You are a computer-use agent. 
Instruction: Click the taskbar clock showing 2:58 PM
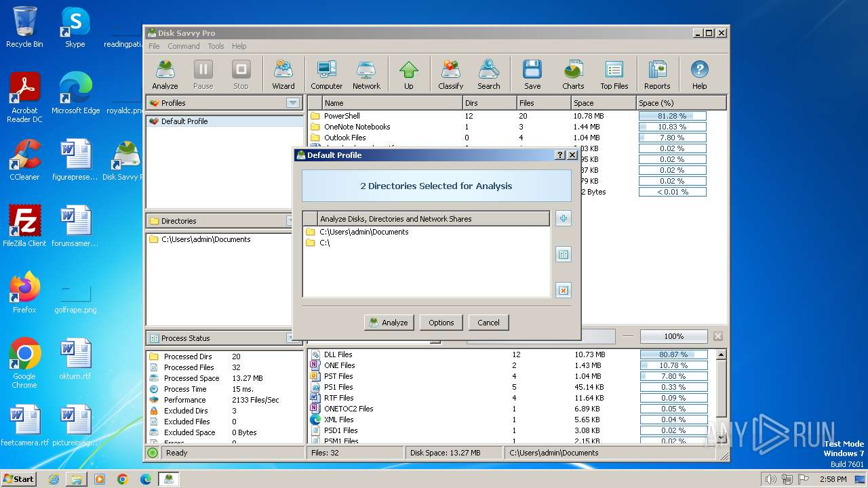point(833,479)
